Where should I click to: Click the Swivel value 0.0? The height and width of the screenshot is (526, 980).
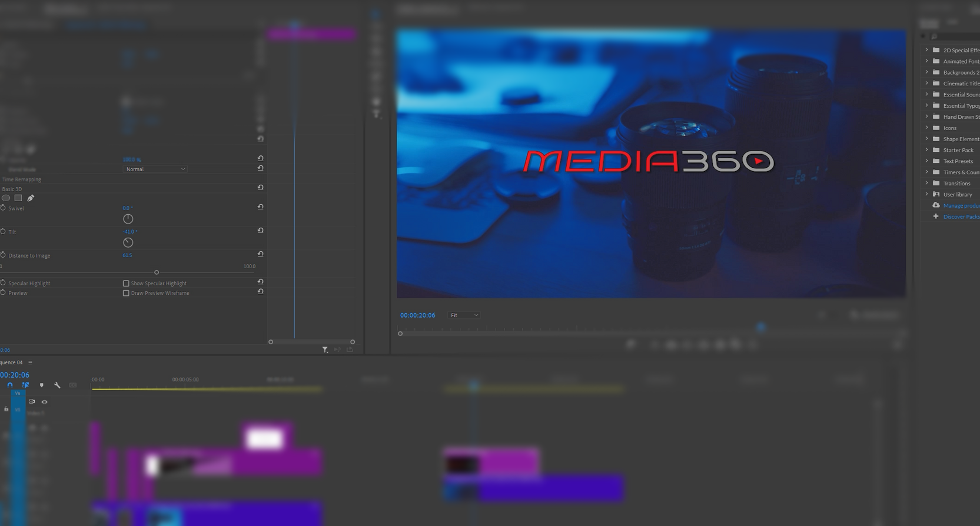coord(128,208)
